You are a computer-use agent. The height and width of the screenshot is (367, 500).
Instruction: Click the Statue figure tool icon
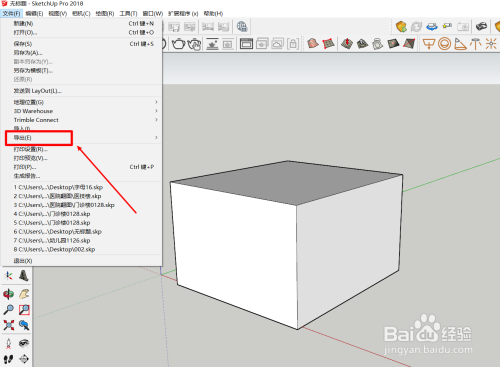point(24,276)
